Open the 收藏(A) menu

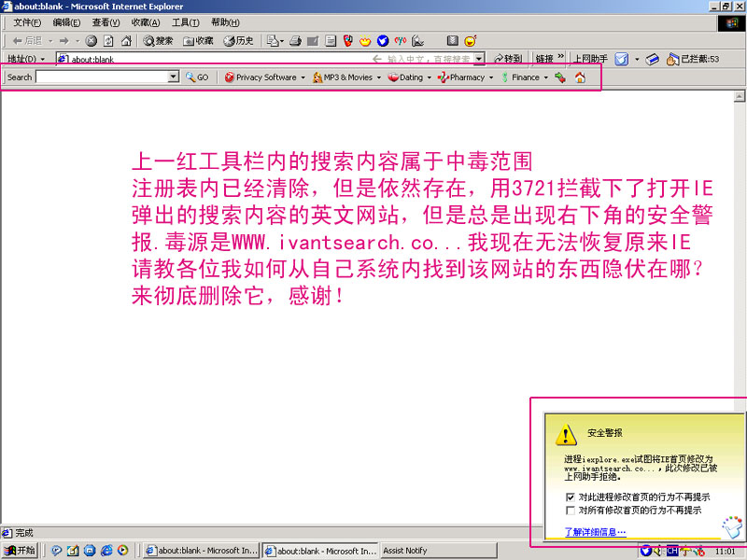[x=146, y=22]
